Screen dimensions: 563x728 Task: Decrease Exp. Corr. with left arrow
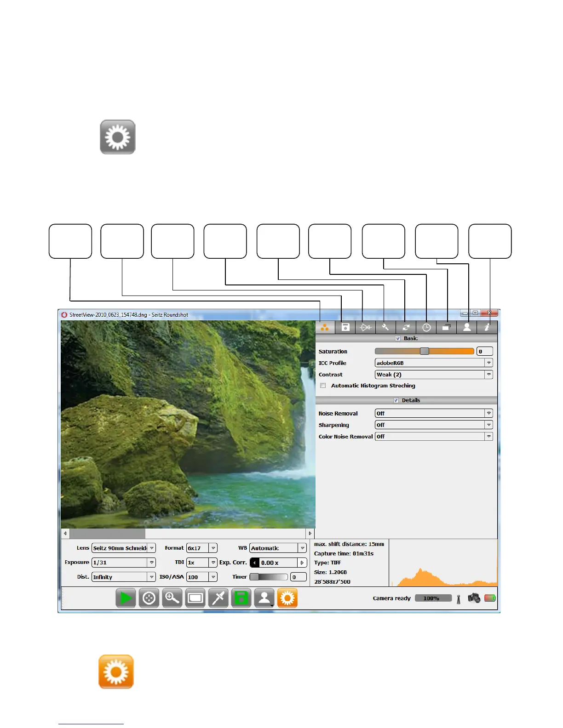(x=254, y=563)
